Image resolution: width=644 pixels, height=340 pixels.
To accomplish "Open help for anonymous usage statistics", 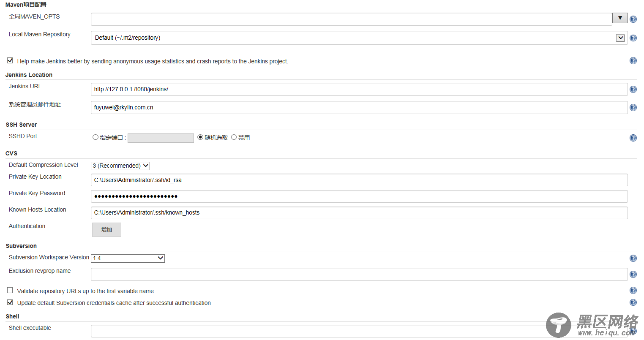I will (x=633, y=60).
